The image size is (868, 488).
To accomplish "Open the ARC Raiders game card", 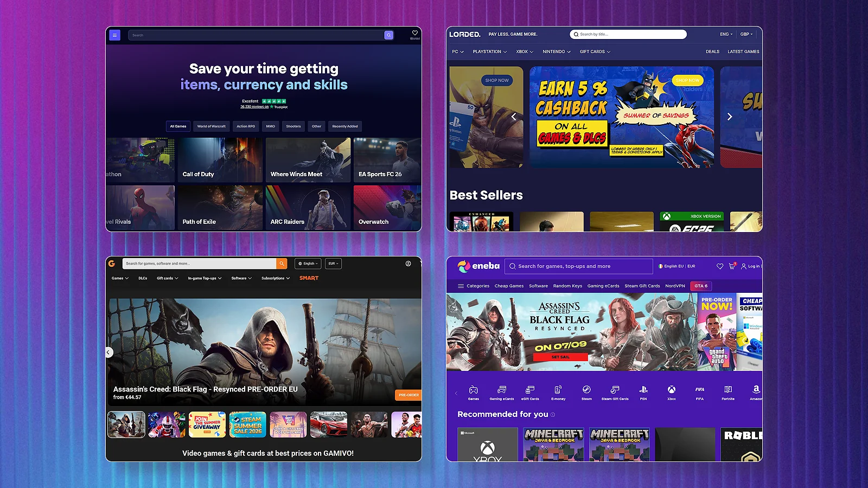I will click(308, 208).
